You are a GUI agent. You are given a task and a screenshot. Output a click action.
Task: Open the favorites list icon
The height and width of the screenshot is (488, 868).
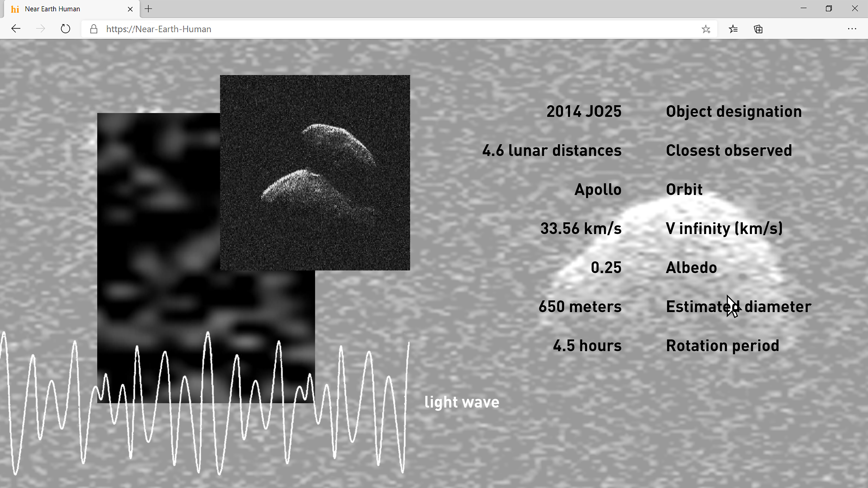[733, 29]
